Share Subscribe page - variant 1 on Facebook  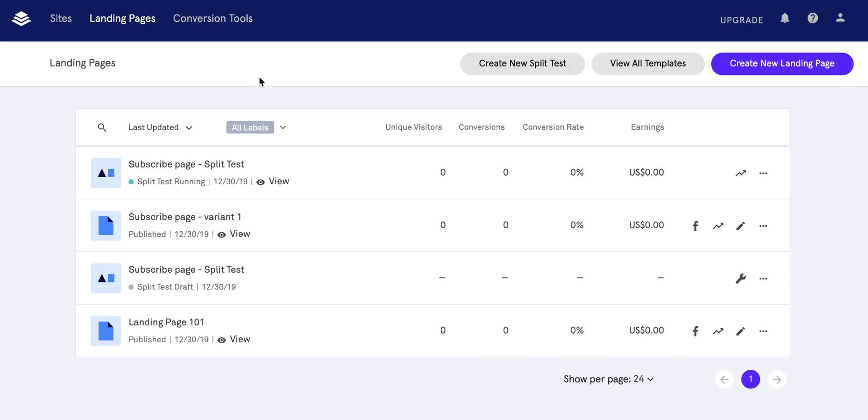(x=695, y=225)
